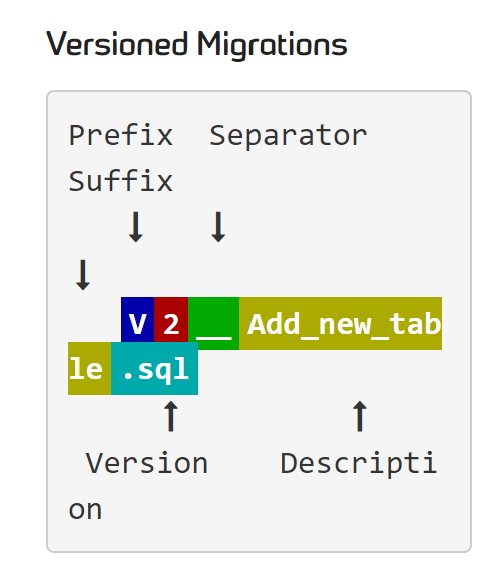Click the Versioned Migrations heading
The width and height of the screenshot is (500, 582).
click(197, 45)
